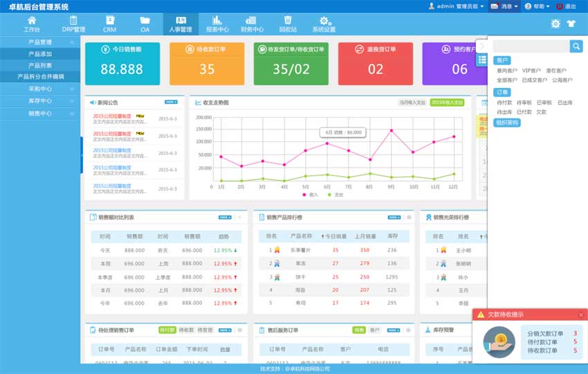Click the OA folder icon
The height and width of the screenshot is (374, 588).
(x=145, y=24)
